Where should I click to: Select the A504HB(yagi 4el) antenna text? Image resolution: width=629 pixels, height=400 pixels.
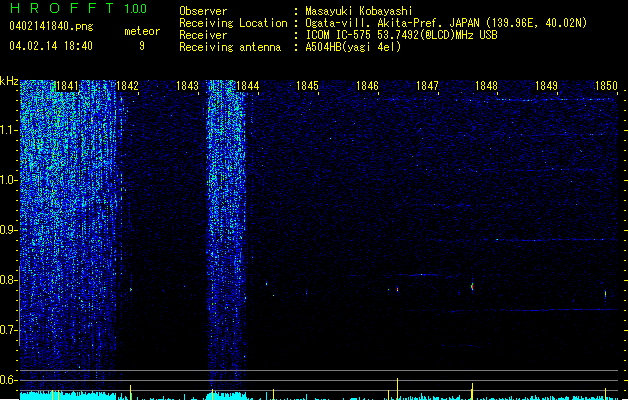[x=353, y=47]
